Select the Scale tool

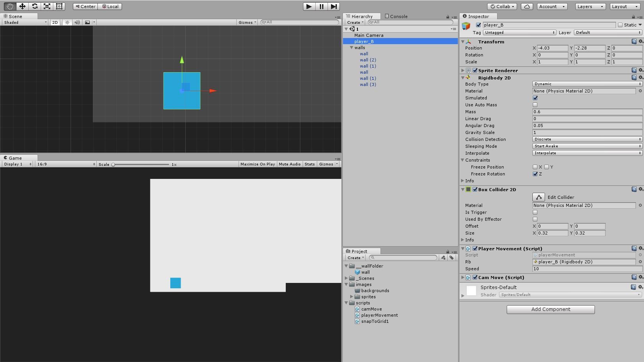(47, 6)
